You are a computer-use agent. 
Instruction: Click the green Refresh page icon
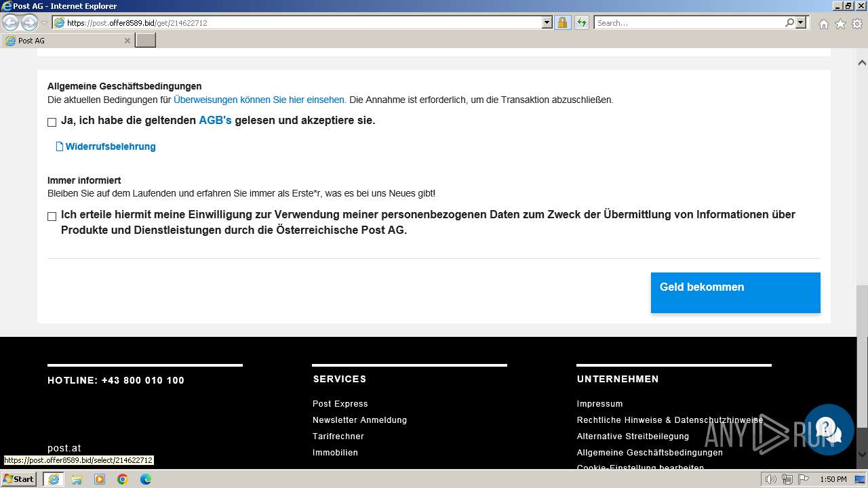[x=582, y=22]
